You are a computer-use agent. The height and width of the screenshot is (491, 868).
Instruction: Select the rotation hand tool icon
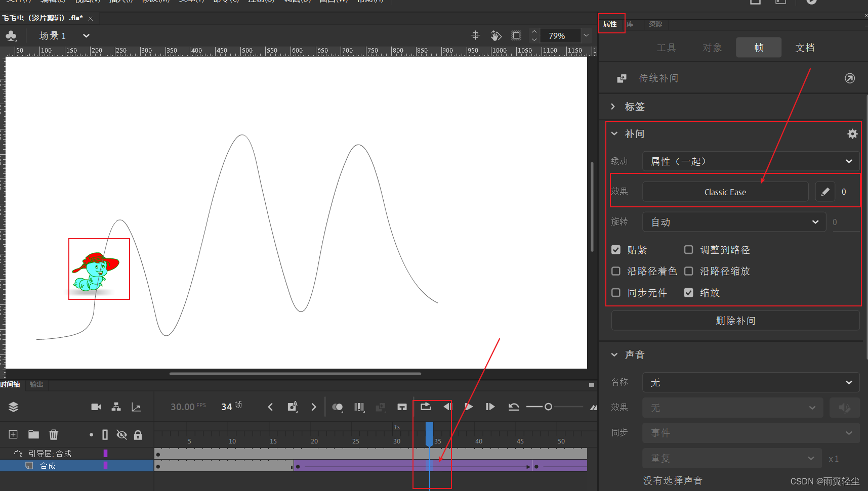coord(496,35)
